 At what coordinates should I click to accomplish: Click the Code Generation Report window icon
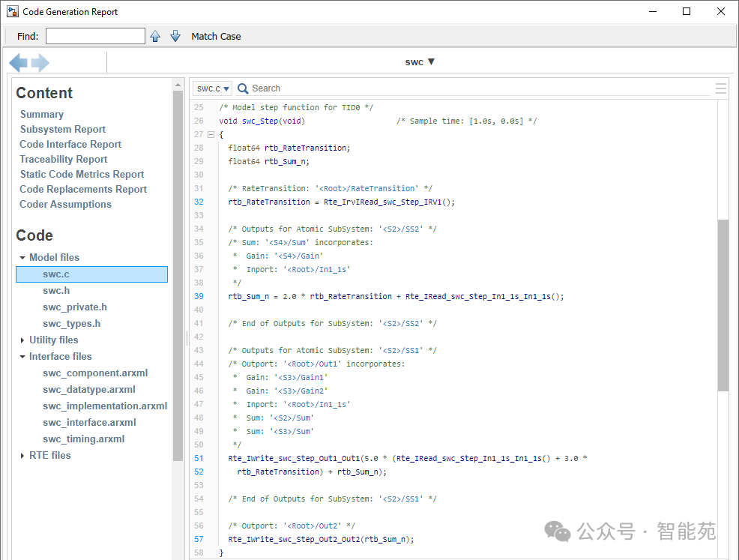(13, 11)
